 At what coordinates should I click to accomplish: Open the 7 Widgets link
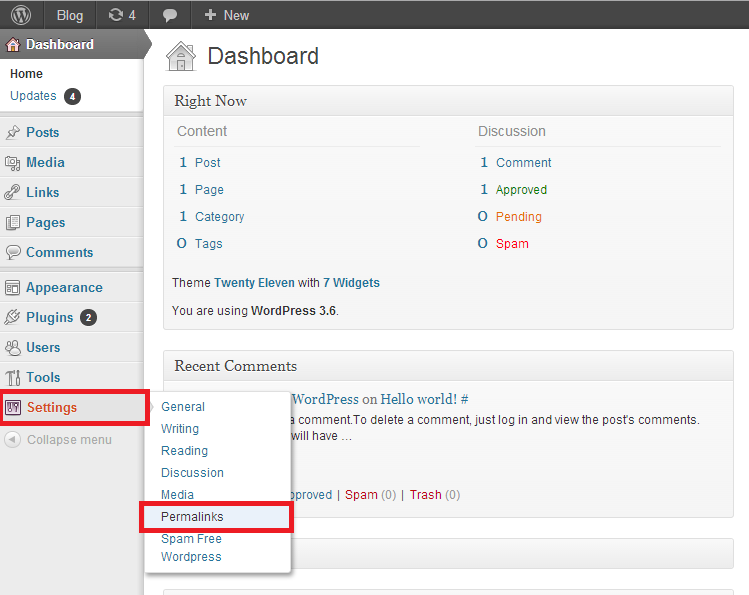point(351,283)
